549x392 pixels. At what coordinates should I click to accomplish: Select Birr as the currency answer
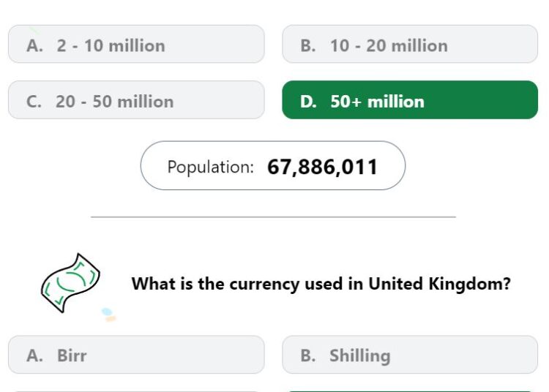[x=136, y=355]
